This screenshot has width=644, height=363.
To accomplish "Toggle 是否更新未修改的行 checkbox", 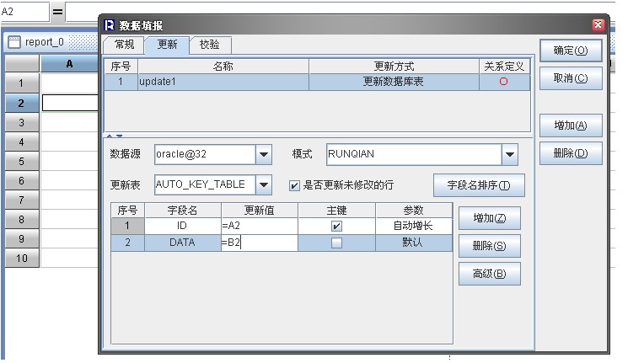I will point(294,185).
